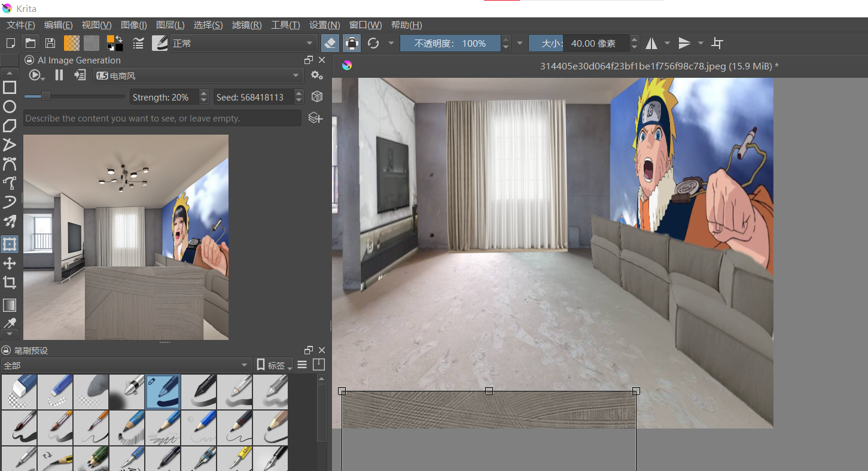Image resolution: width=868 pixels, height=471 pixels.
Task: Select the Dynamic brush tool
Action: [10, 202]
